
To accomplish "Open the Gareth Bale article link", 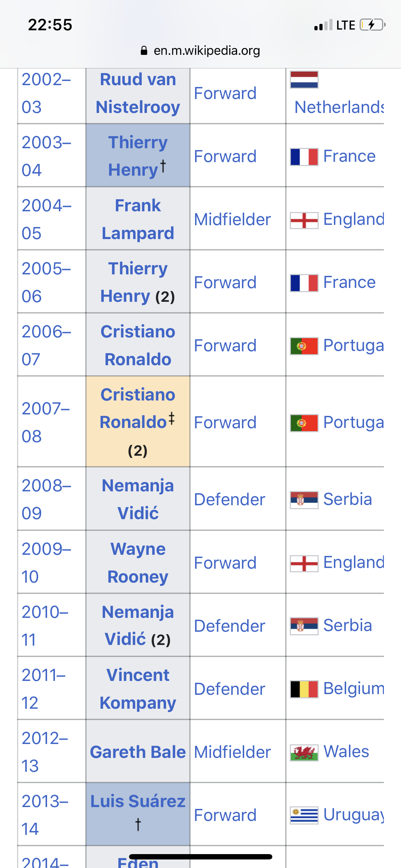I will pyautogui.click(x=138, y=752).
